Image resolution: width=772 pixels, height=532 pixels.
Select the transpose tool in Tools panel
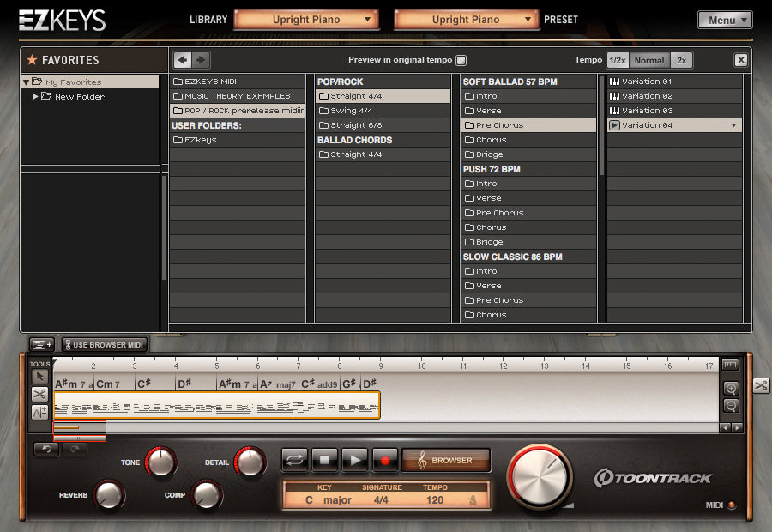pyautogui.click(x=39, y=413)
